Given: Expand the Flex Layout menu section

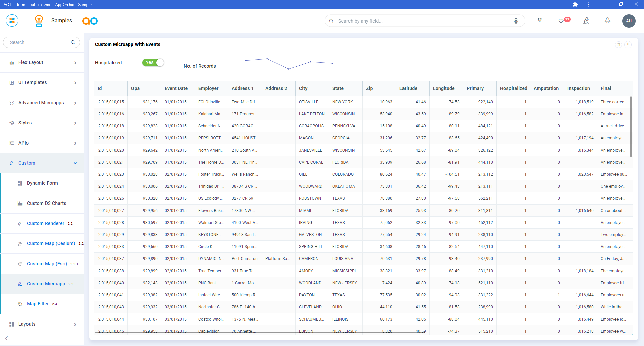Looking at the screenshot, I should (x=42, y=63).
